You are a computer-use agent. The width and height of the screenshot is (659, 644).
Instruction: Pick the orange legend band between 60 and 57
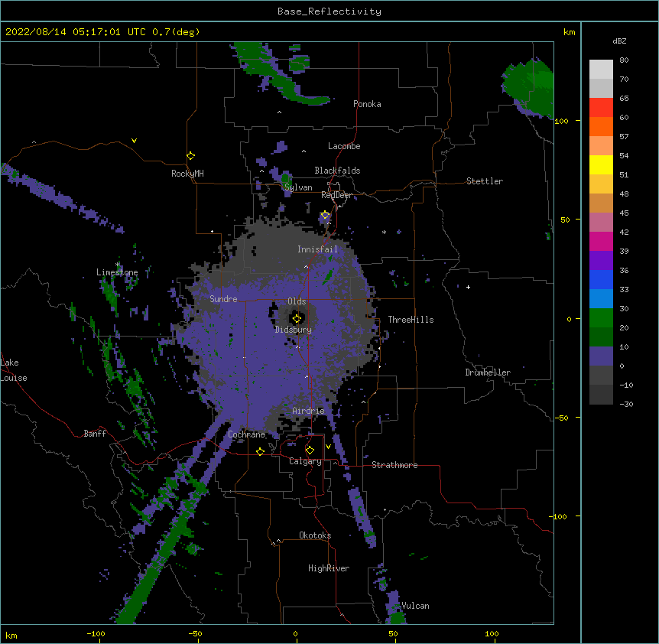coord(601,126)
